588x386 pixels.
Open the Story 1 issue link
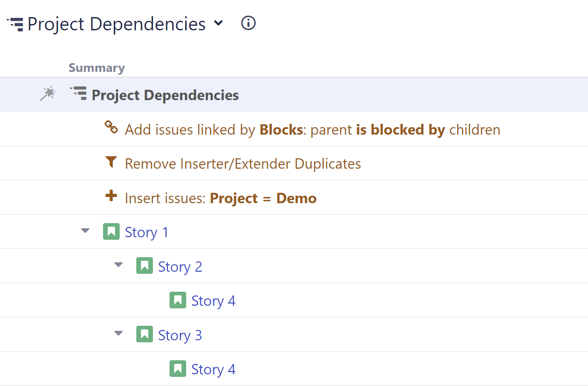click(x=146, y=232)
